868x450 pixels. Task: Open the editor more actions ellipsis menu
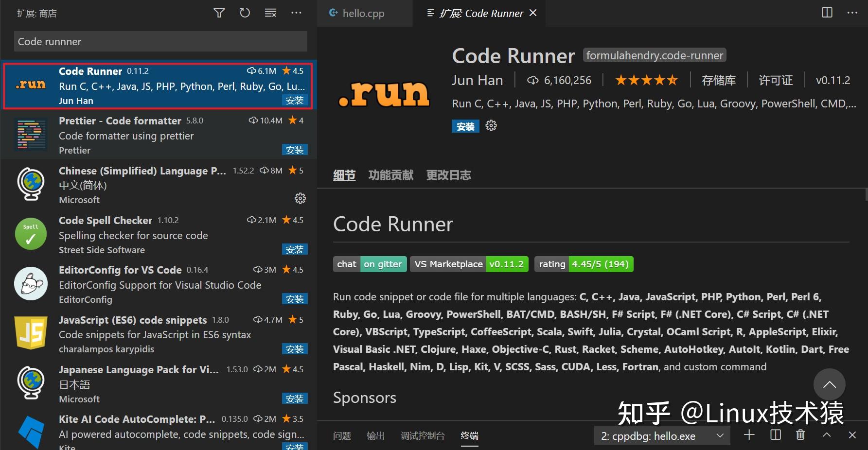click(x=852, y=13)
